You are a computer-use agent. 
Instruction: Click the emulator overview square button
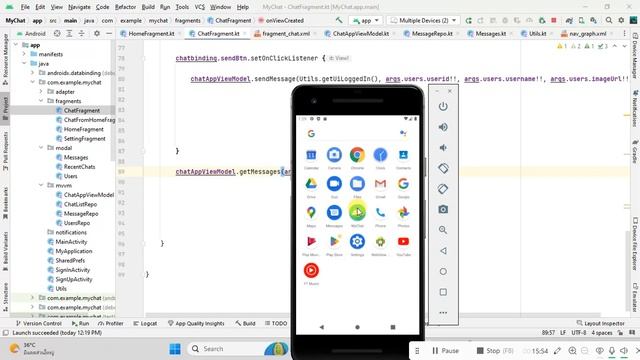coord(443,292)
